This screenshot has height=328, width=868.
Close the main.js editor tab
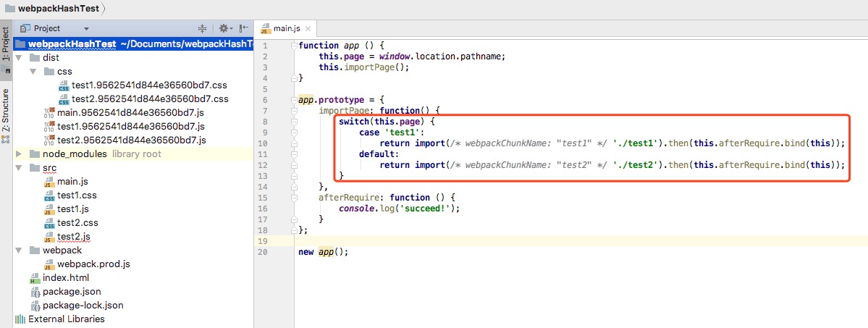pos(308,29)
